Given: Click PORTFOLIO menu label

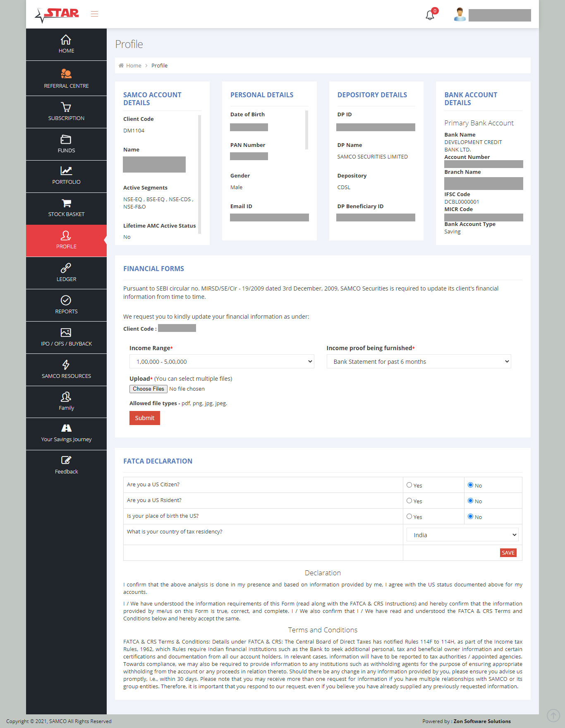Looking at the screenshot, I should (66, 182).
